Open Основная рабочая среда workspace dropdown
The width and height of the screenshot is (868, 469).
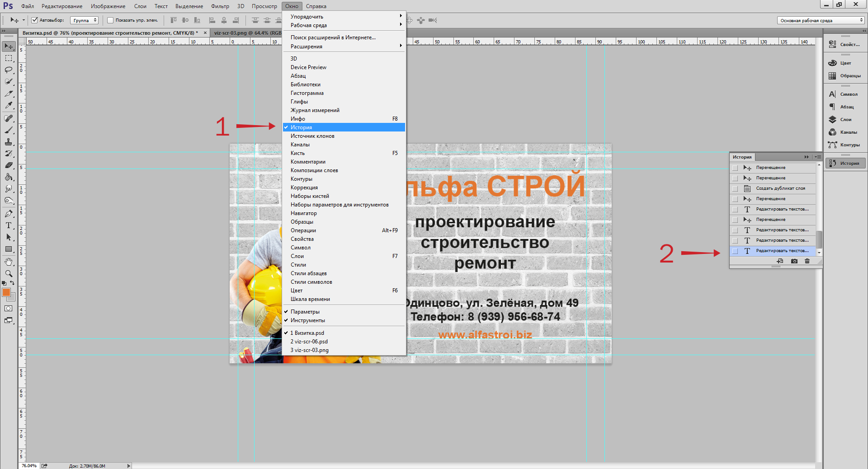(x=821, y=20)
